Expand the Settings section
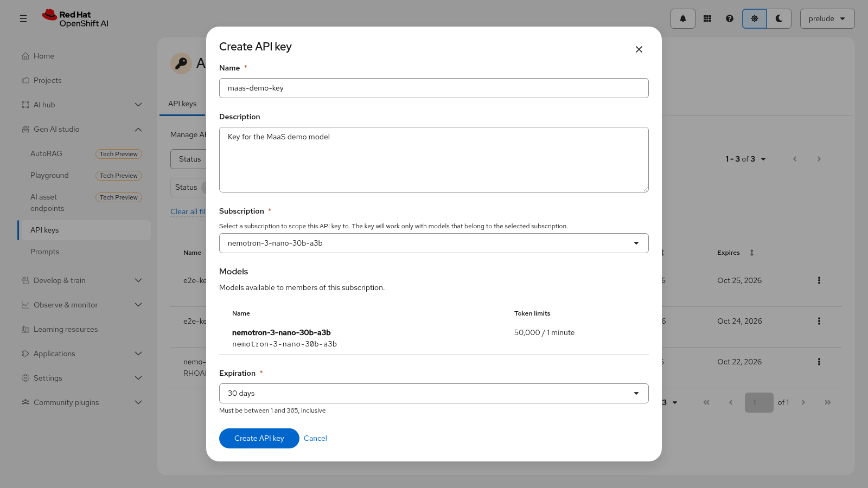 [84, 378]
